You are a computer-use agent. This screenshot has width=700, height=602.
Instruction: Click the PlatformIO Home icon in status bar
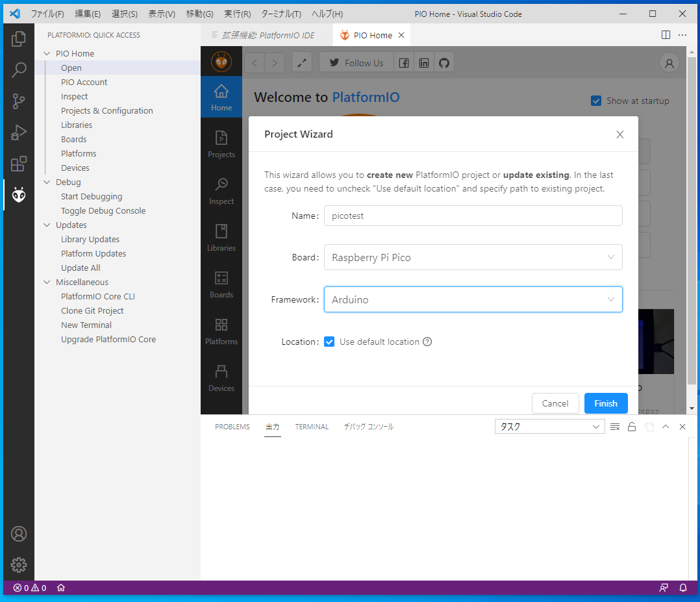coord(61,588)
